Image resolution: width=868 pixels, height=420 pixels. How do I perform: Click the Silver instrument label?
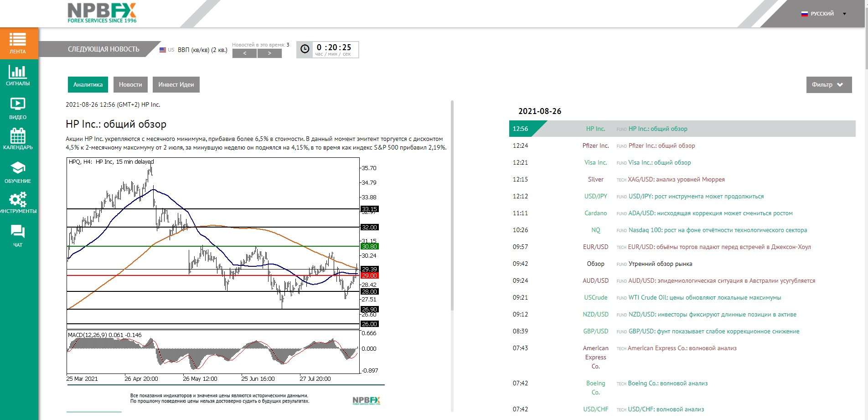click(595, 179)
